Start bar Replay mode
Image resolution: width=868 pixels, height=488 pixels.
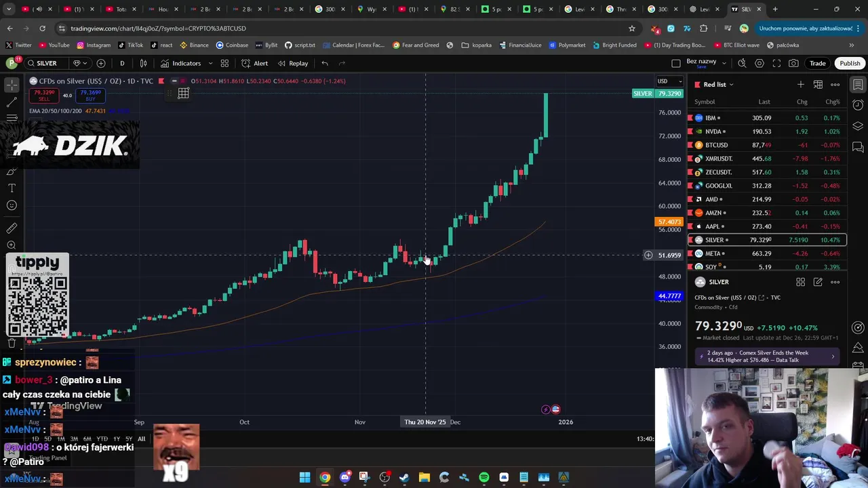coord(292,63)
